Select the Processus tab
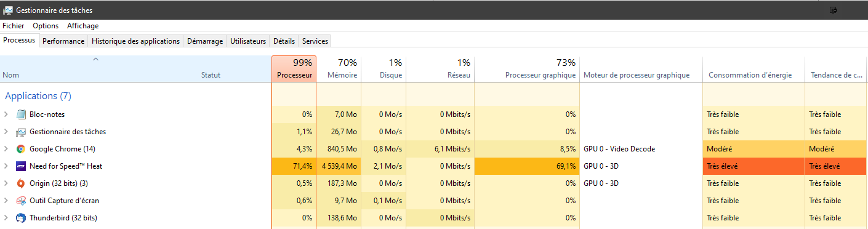This screenshot has width=868, height=229. click(19, 40)
